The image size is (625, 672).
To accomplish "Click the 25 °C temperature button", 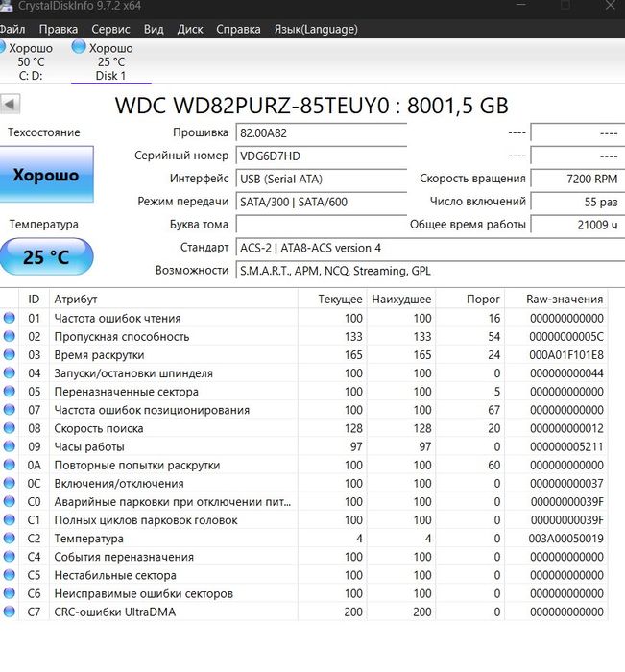I will 46,256.
